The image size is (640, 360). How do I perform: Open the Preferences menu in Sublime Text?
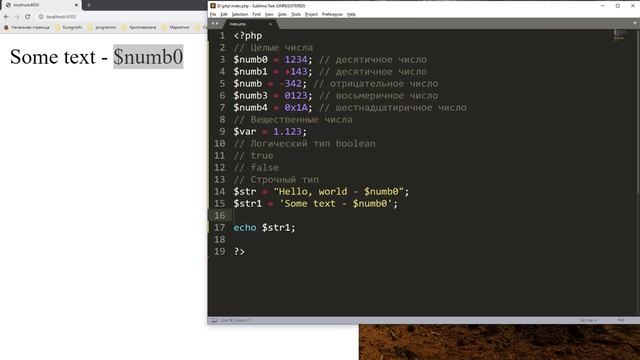pyautogui.click(x=332, y=14)
